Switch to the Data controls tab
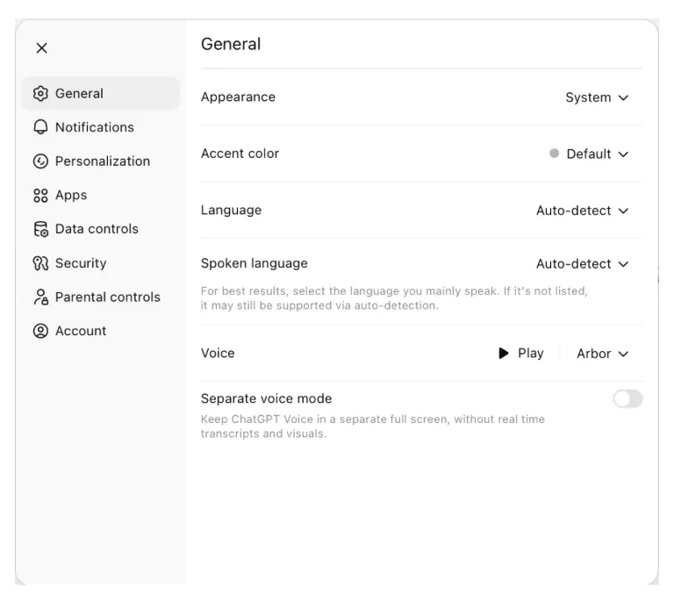Screen dimensions: 674x616 click(97, 229)
